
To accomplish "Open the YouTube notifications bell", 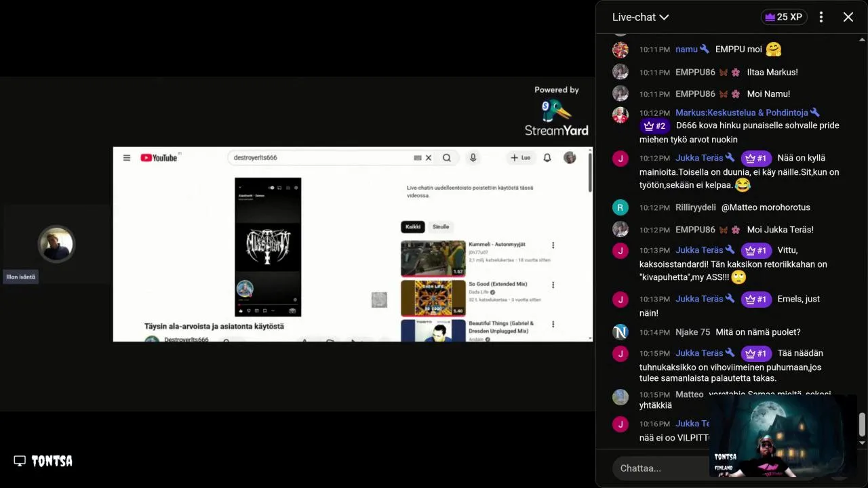I will [547, 158].
